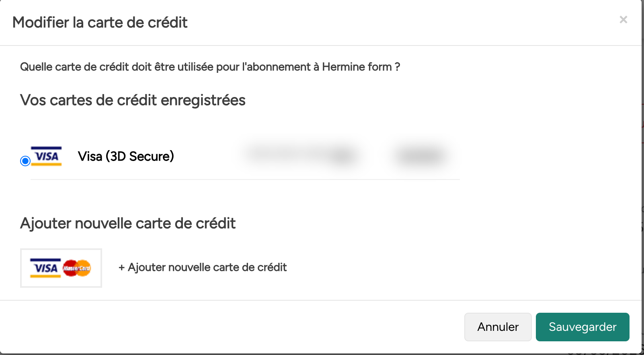
Task: Click the MasterCard logo in the add-card box
Action: point(77,268)
